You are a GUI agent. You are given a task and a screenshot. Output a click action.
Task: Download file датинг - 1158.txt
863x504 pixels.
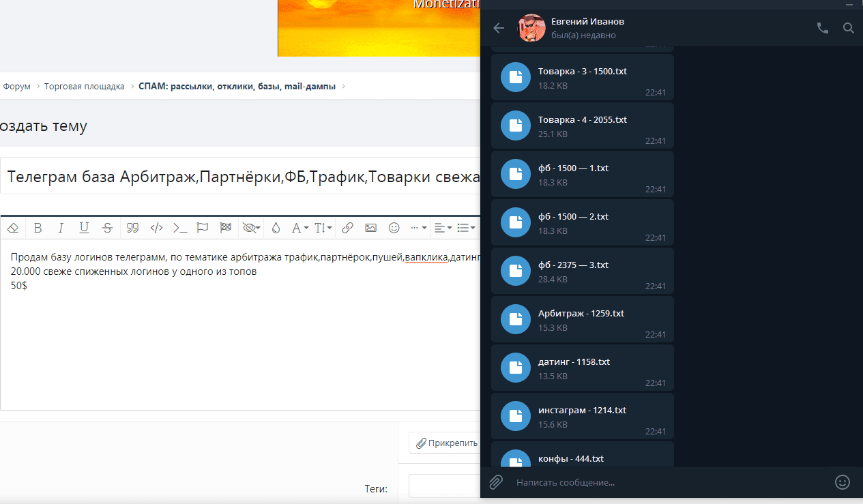(x=516, y=368)
